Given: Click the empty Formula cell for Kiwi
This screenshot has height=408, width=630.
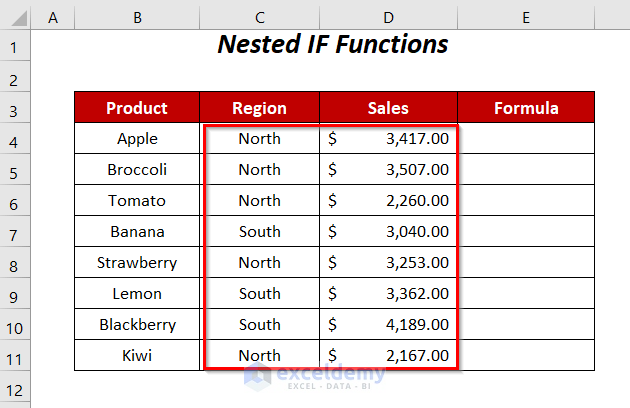Looking at the screenshot, I should point(526,356).
